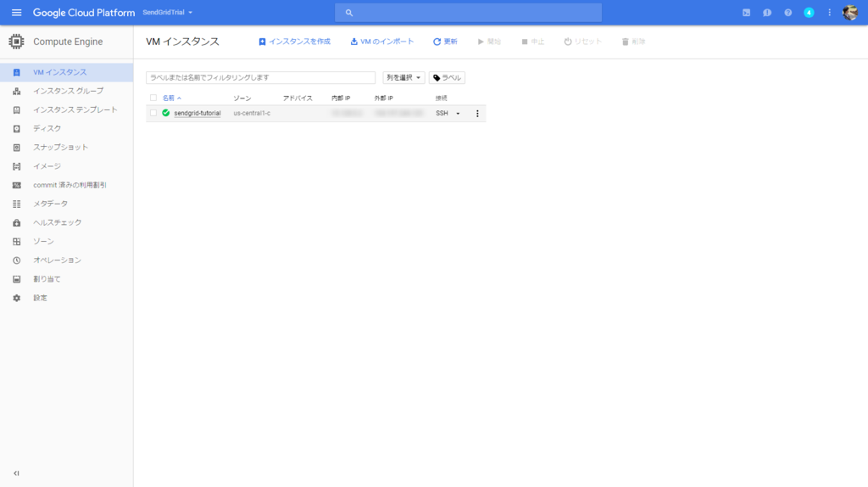
Task: Expand the SSH connection options arrow
Action: (458, 114)
